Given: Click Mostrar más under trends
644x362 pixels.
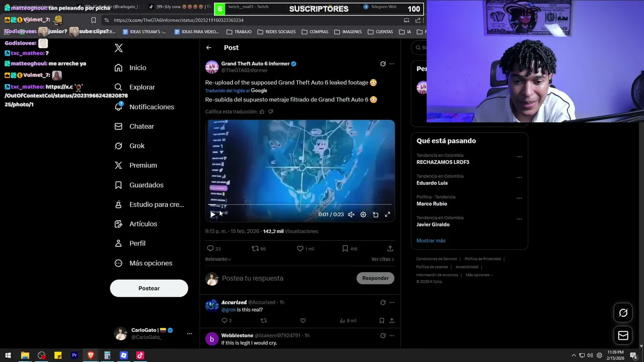Looking at the screenshot, I should pyautogui.click(x=431, y=240).
